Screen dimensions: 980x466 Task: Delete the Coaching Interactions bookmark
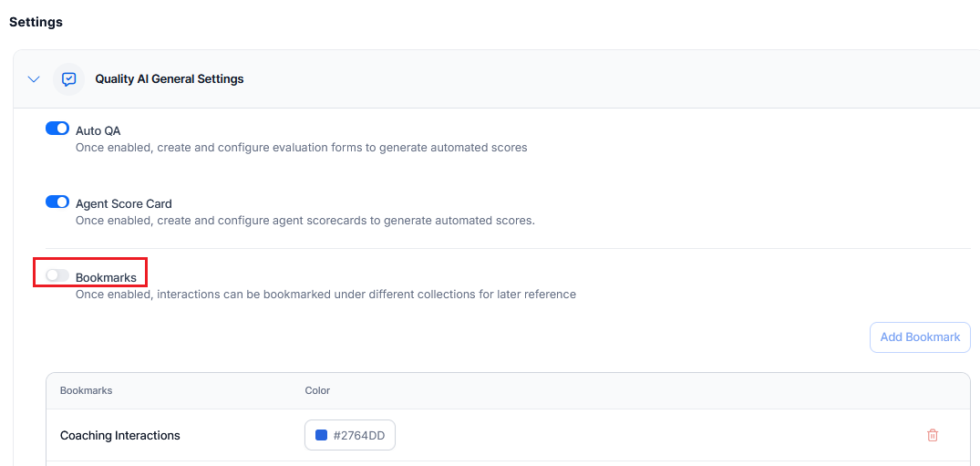point(932,436)
